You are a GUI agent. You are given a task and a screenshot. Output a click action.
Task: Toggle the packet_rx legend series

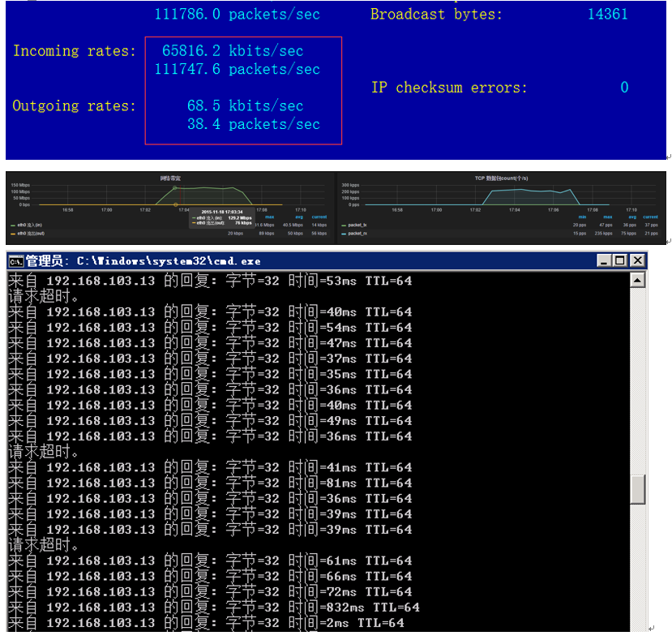coord(357,234)
